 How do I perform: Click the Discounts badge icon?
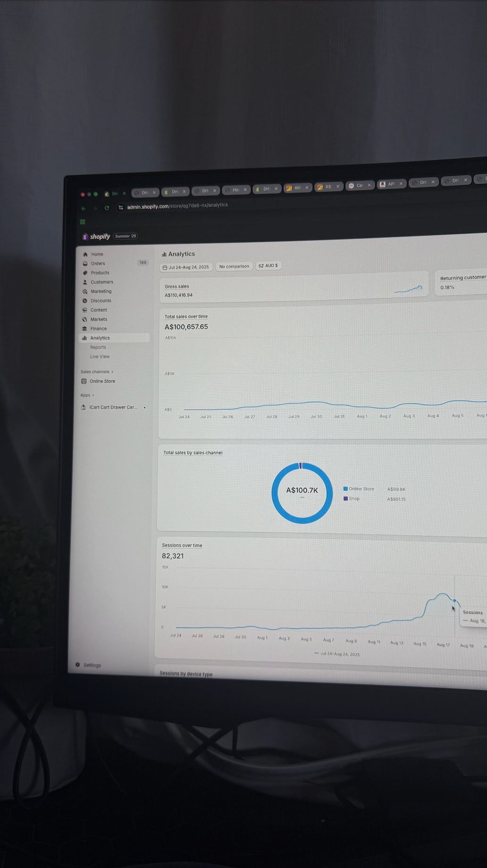pyautogui.click(x=85, y=300)
